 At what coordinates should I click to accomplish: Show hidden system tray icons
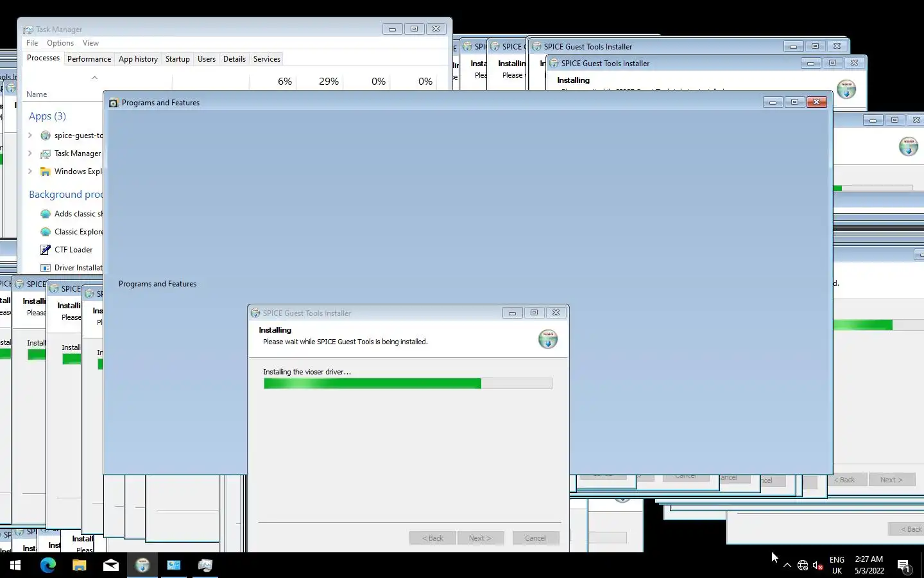[787, 565]
